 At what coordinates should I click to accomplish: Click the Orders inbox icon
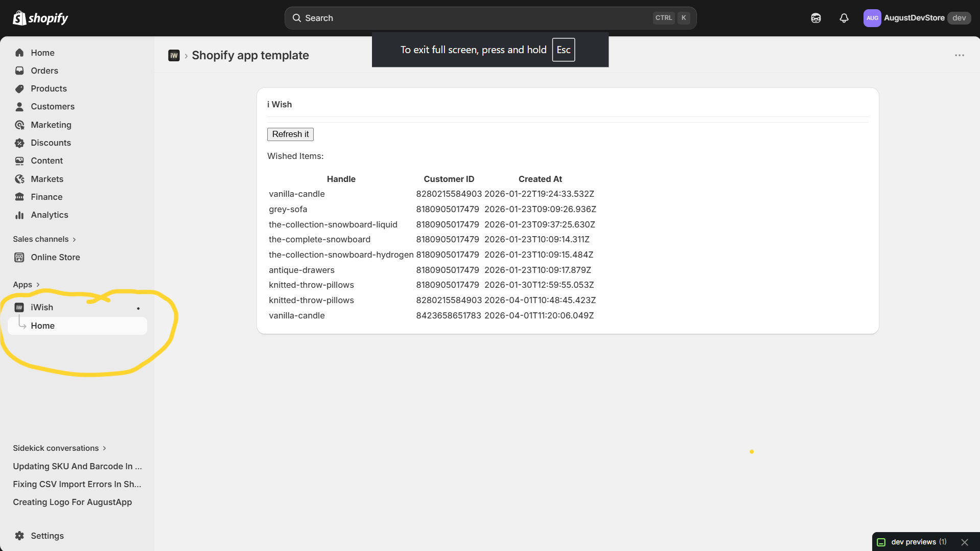(19, 71)
